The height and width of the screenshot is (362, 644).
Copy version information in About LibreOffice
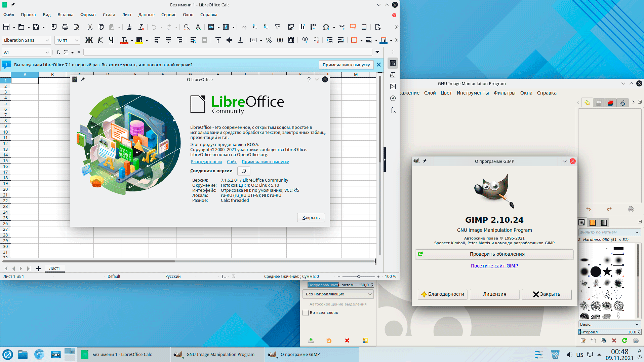[x=244, y=171]
